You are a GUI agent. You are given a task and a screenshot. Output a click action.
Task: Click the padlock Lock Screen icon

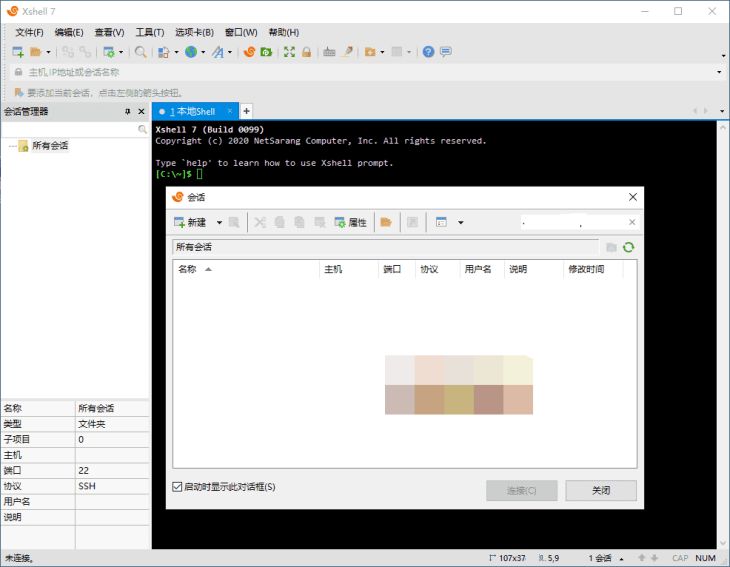point(306,52)
